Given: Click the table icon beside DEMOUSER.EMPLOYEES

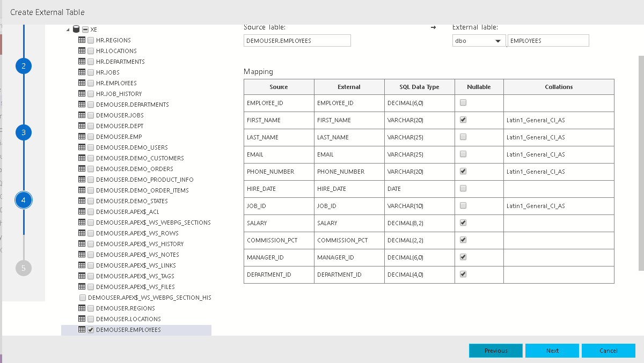Looking at the screenshot, I should [x=82, y=330].
